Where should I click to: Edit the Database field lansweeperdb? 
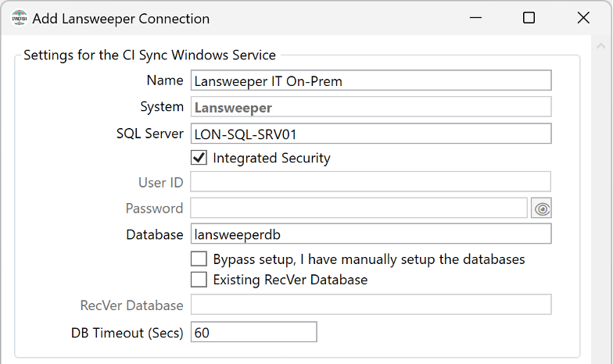point(371,234)
